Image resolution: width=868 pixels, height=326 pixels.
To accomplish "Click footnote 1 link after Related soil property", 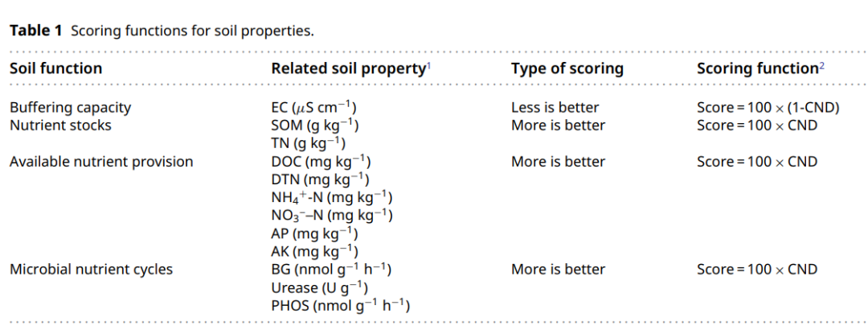I will [x=428, y=66].
